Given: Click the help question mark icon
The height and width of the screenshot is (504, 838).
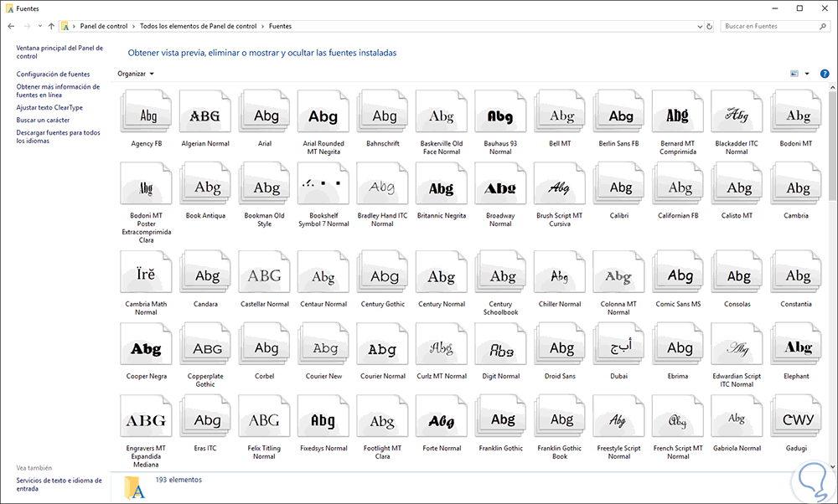Looking at the screenshot, I should (825, 74).
